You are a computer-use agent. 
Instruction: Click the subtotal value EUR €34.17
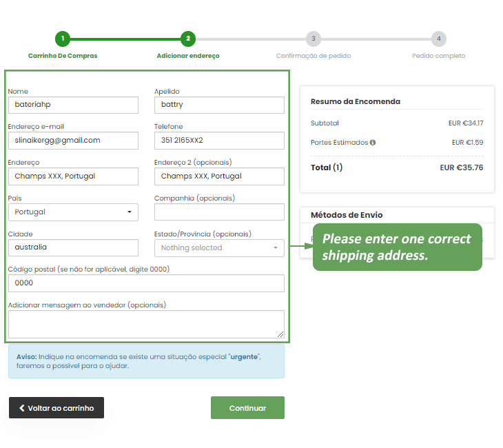[x=466, y=123]
